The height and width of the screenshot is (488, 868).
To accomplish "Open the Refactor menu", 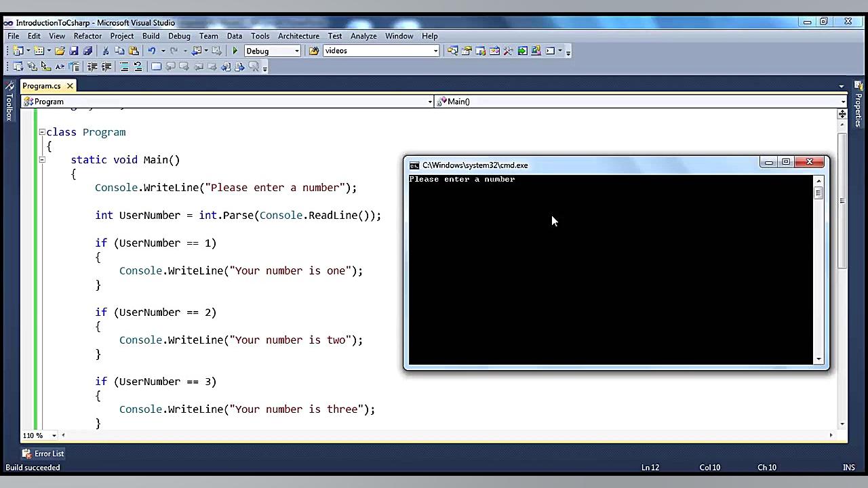I will pyautogui.click(x=87, y=36).
